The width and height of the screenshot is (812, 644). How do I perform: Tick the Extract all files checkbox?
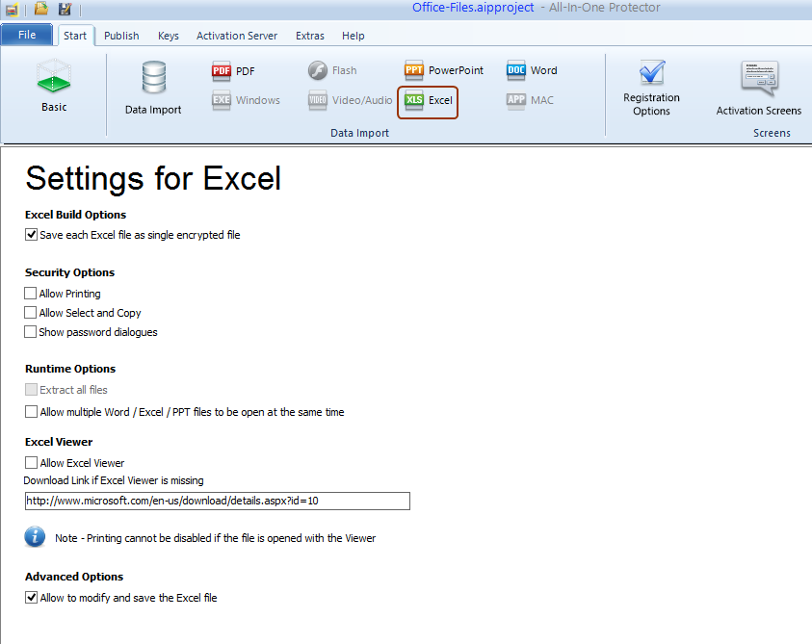pos(31,389)
